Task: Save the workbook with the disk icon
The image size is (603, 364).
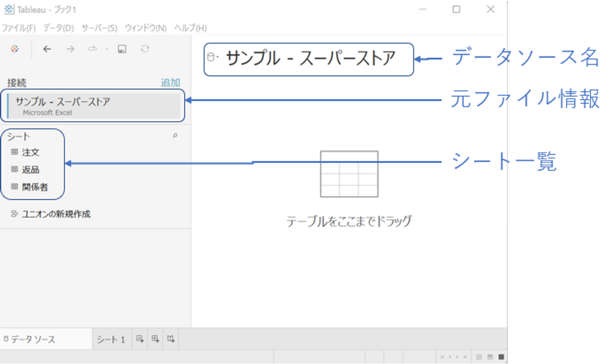Action: coord(122,49)
